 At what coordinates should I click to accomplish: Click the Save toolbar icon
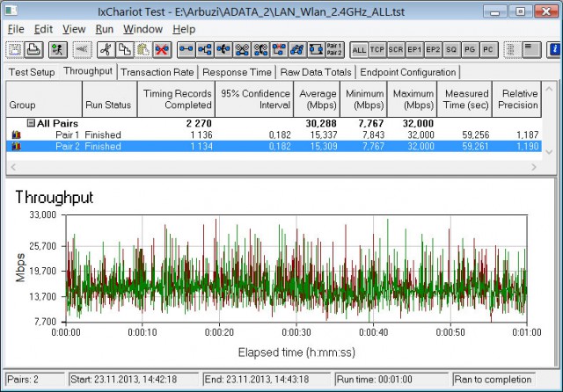click(x=15, y=50)
